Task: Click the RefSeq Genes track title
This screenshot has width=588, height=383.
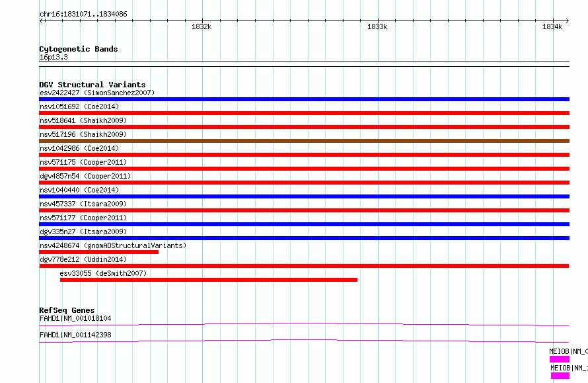Action: [67, 310]
